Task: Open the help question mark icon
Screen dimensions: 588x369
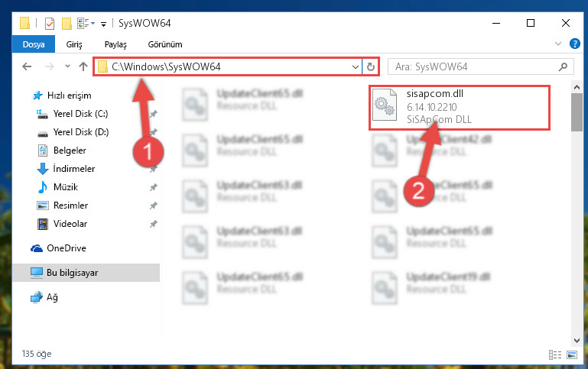Action: 574,44
